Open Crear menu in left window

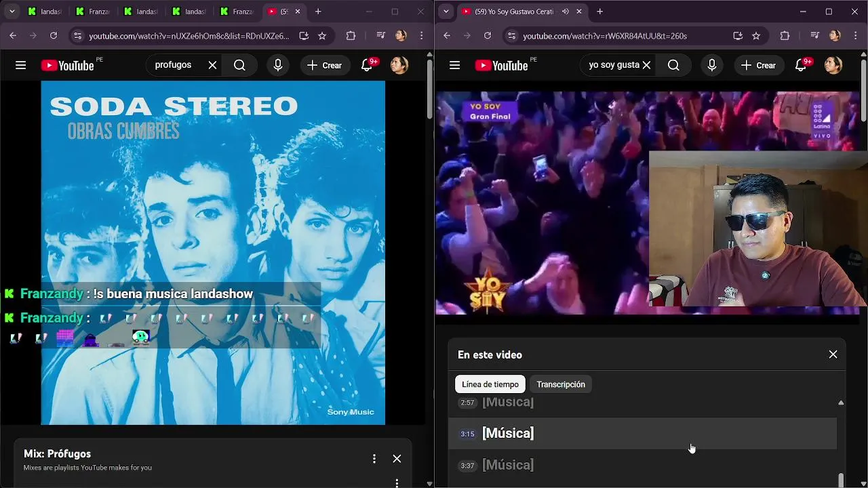pyautogui.click(x=324, y=65)
